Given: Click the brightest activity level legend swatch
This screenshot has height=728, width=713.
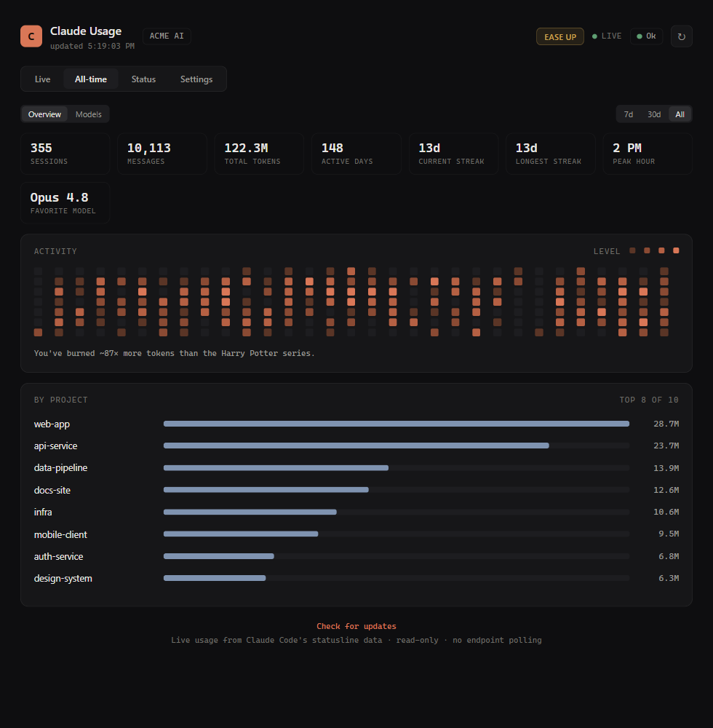Looking at the screenshot, I should coord(676,250).
